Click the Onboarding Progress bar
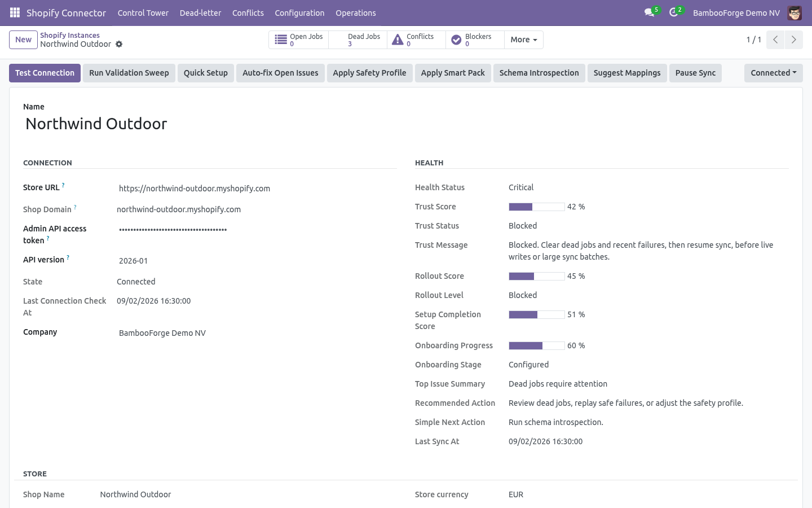The image size is (812, 508). pyautogui.click(x=536, y=345)
